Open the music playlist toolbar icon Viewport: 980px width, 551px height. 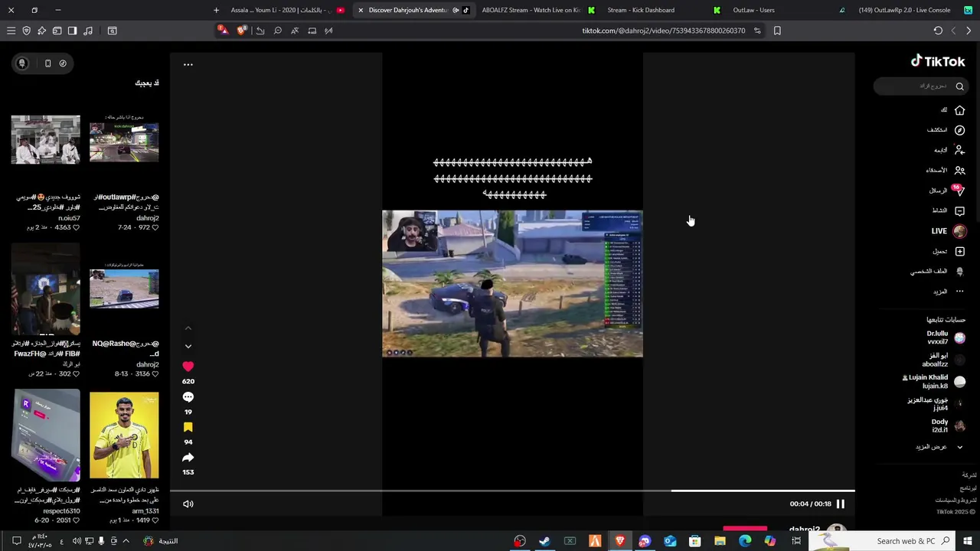[88, 31]
